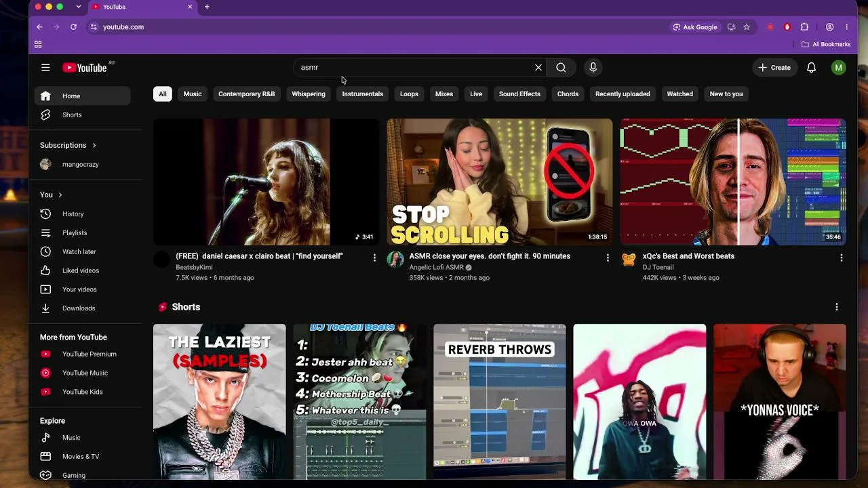Play the STOP SCROLLING ASMR video thumbnail
868x488 pixels.
(500, 182)
